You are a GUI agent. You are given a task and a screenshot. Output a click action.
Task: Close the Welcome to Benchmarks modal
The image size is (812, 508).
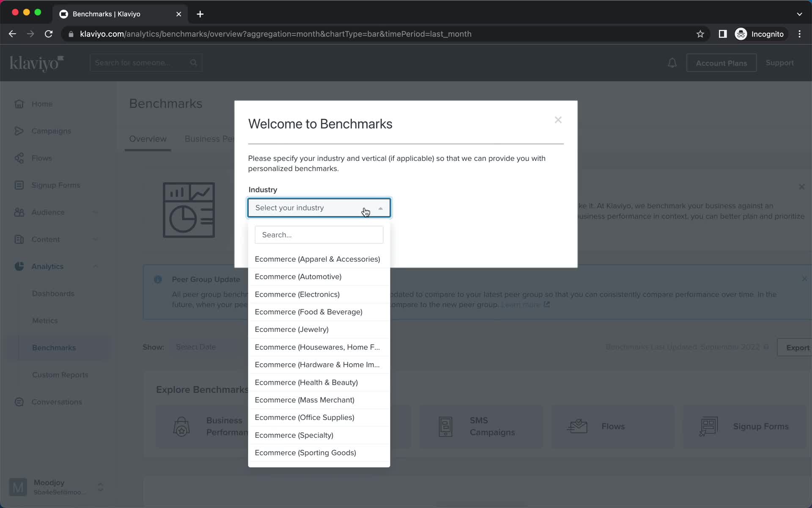558,119
